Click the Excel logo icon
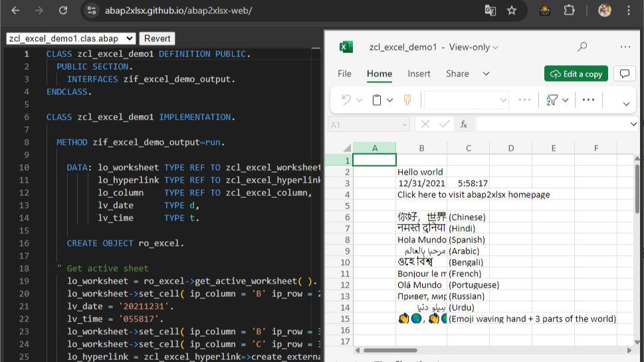 pos(346,46)
